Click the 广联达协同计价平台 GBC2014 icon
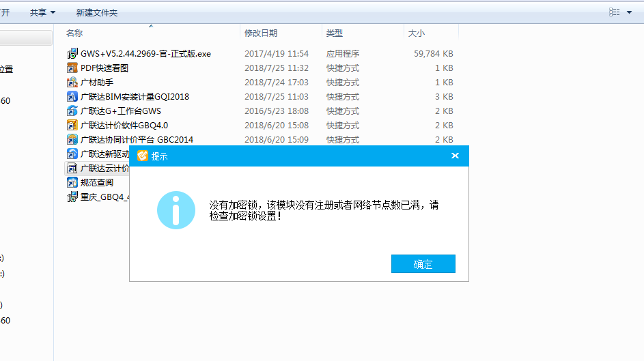 pos(72,139)
